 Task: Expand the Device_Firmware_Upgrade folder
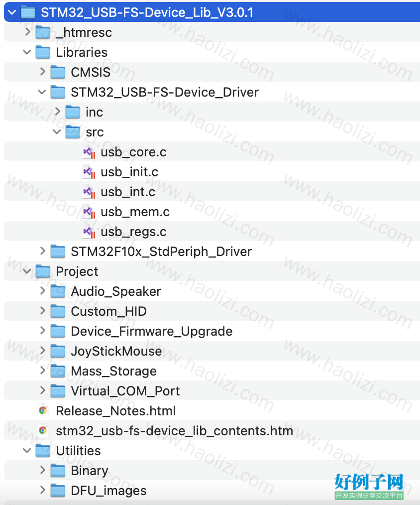[x=42, y=330]
